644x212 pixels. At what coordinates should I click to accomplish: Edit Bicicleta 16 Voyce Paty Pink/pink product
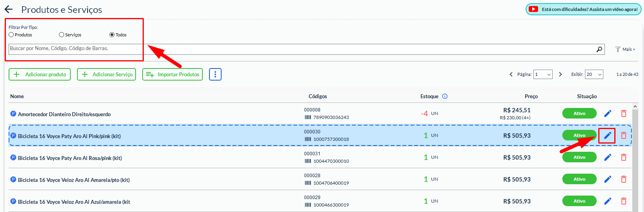(x=608, y=136)
